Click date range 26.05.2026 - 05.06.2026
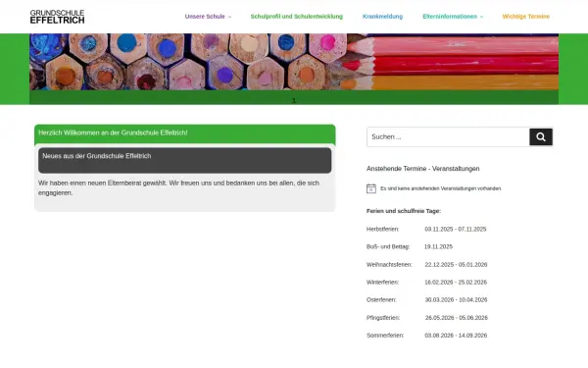Image resolution: width=588 pixels, height=368 pixels. [x=457, y=318]
